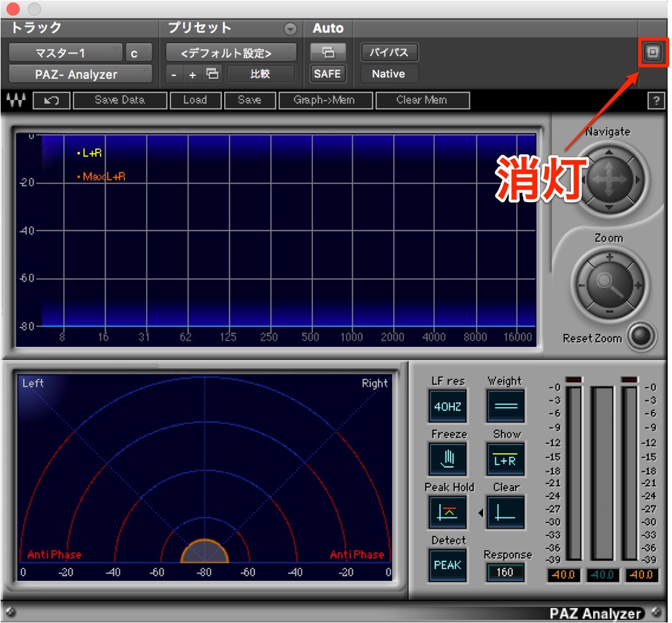
Task: Click the Reset Zoom round button
Action: coord(641,336)
